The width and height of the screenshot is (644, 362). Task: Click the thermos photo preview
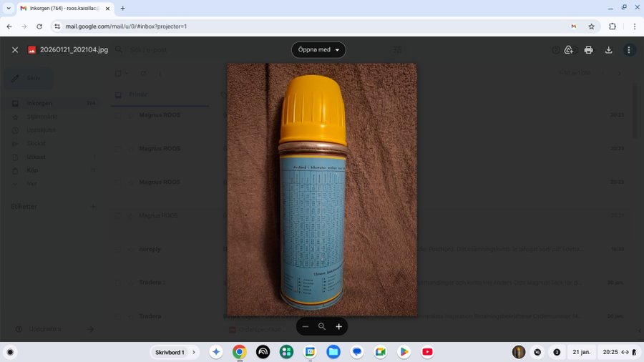[x=322, y=190]
